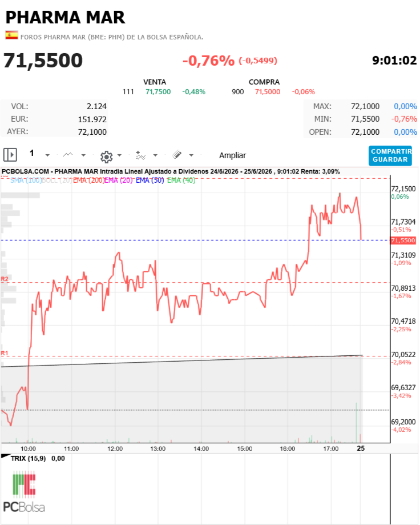The image size is (420, 525).
Task: Expand the drawing tools dropdown arrow
Action: coord(191,155)
